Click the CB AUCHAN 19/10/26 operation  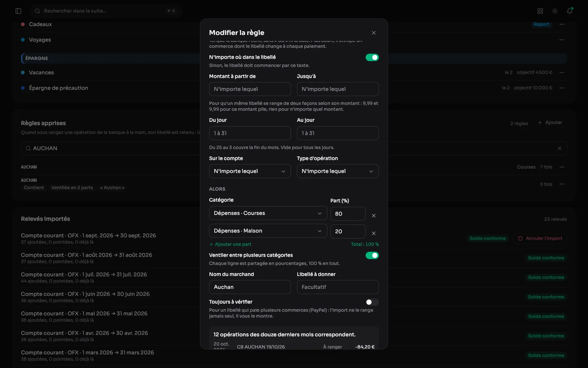(x=294, y=347)
